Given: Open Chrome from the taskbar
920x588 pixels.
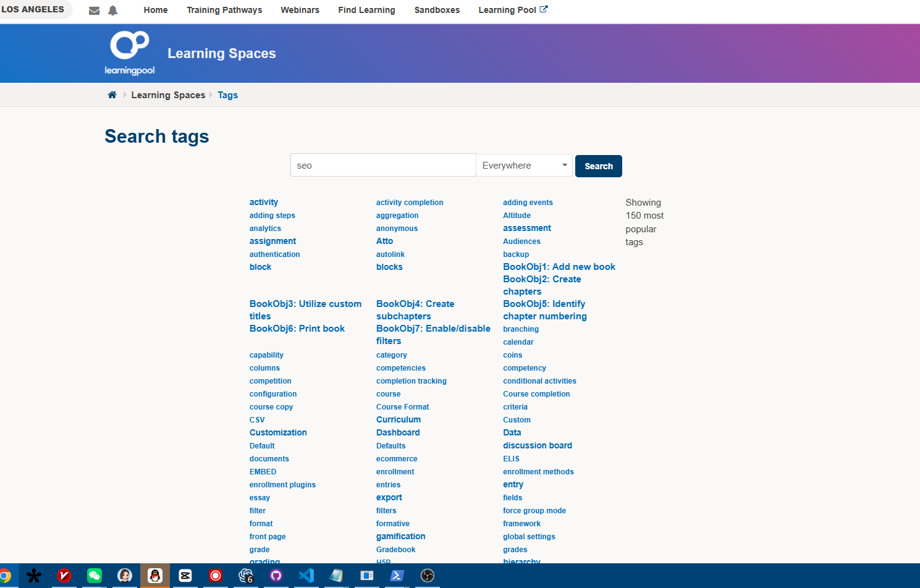Looking at the screenshot, I should click(5, 576).
